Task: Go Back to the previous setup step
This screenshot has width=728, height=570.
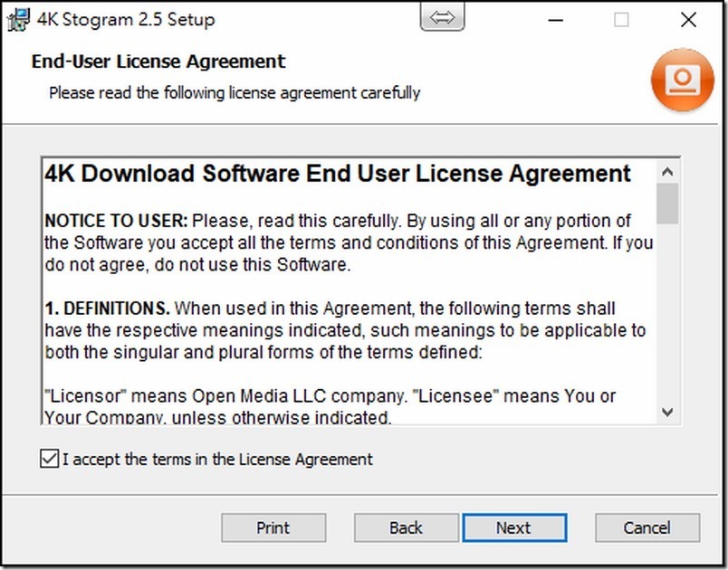Action: click(x=406, y=527)
